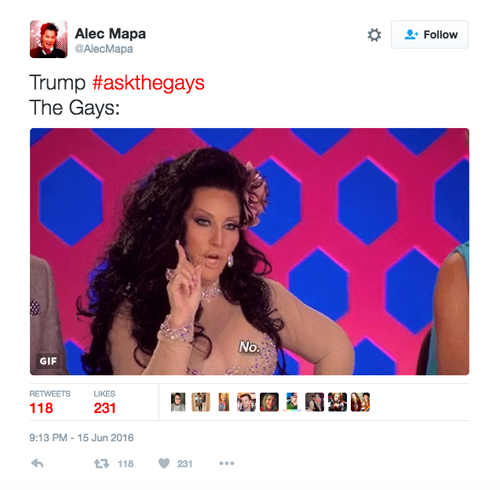Click the GIF badge on the image
Screen dimensions: 500x490
click(x=48, y=361)
